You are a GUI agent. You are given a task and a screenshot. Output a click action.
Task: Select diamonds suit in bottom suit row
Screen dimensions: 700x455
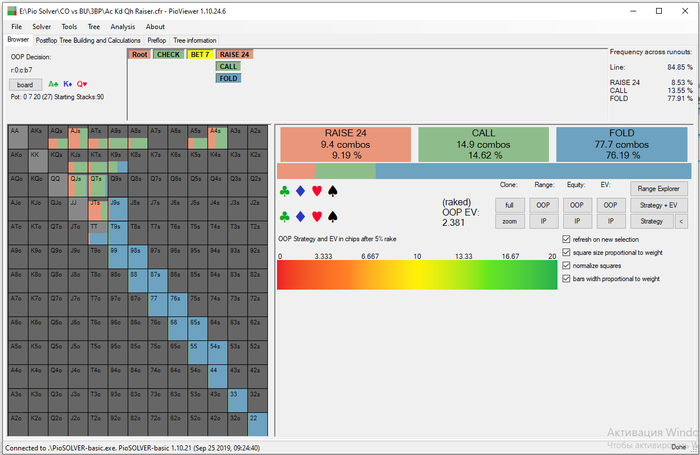tap(300, 217)
